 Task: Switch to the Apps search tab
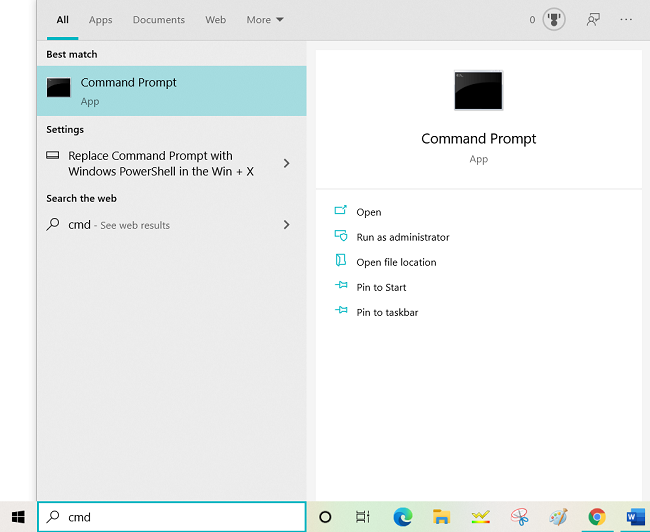pyautogui.click(x=100, y=20)
